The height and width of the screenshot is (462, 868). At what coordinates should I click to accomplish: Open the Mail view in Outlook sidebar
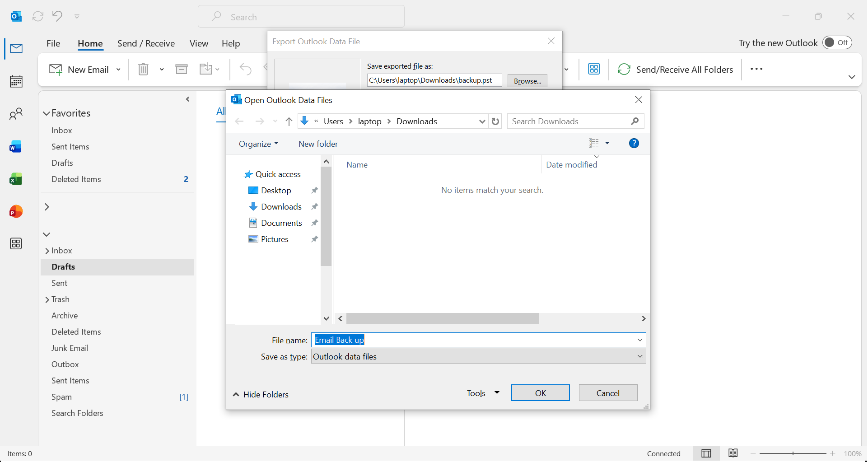(16, 48)
